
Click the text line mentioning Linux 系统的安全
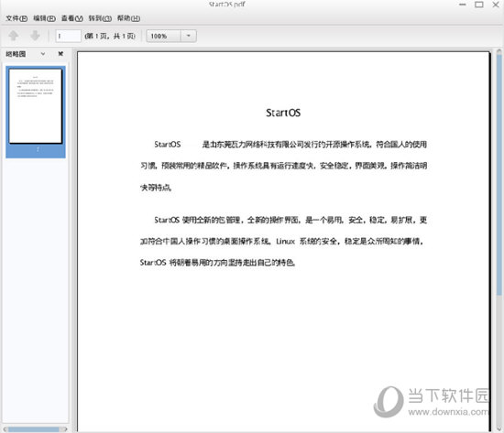[x=282, y=242]
